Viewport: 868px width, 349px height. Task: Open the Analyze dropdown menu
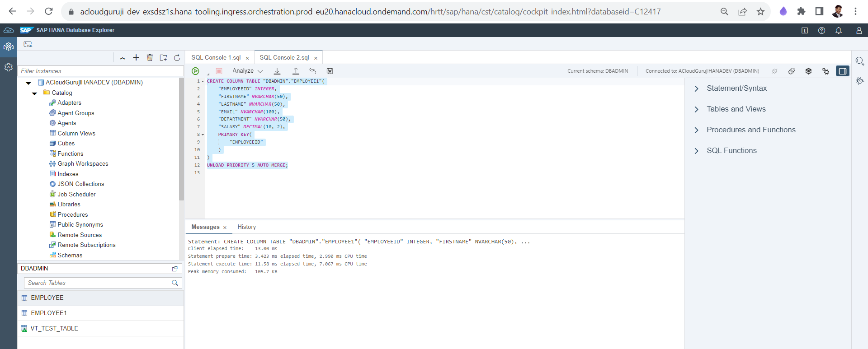(x=247, y=71)
